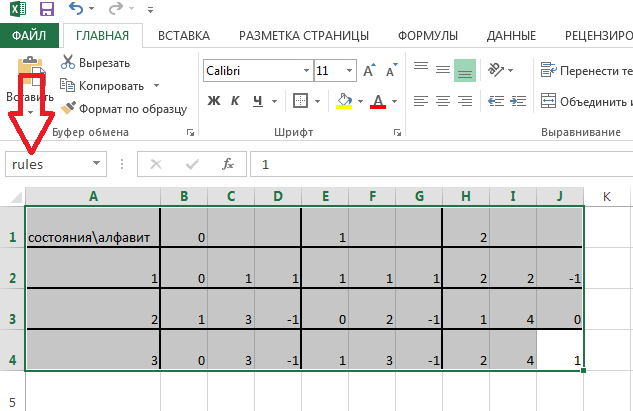The height and width of the screenshot is (411, 633).
Task: Toggle bold Ж formatting
Action: [x=214, y=101]
